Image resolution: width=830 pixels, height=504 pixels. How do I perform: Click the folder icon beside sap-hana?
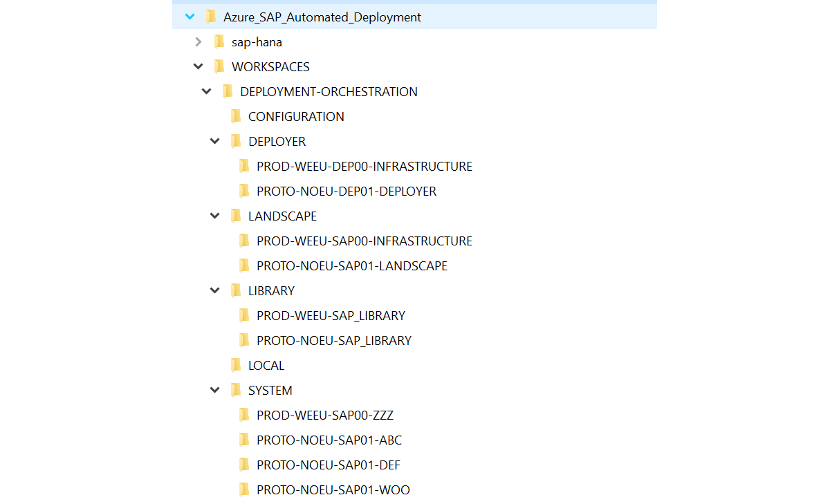[219, 42]
